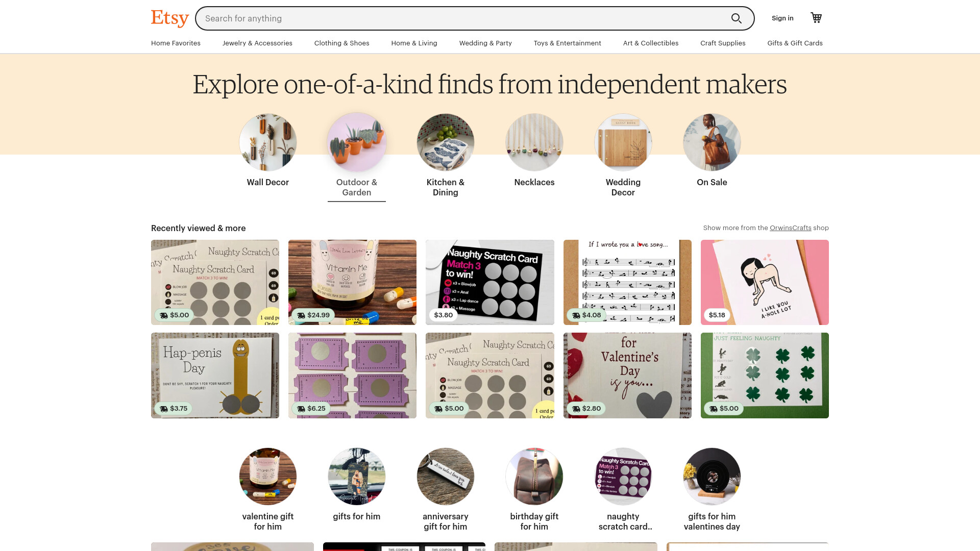
Task: Click the Sign in button
Action: tap(782, 18)
